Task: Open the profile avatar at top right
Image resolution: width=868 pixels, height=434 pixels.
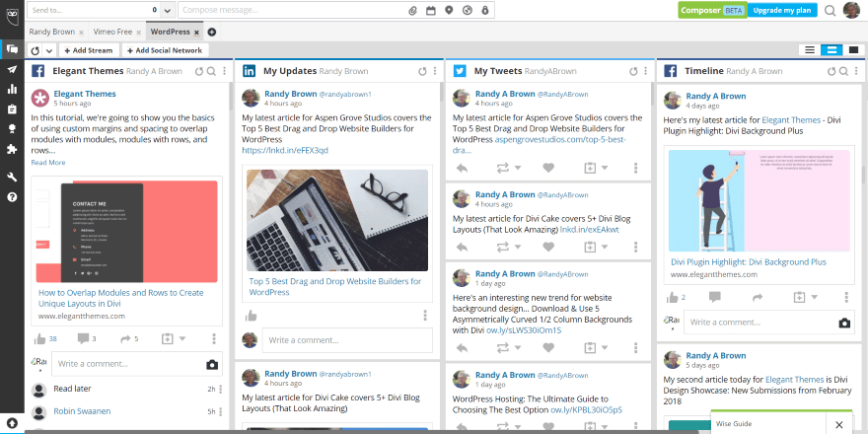Action: point(851,10)
